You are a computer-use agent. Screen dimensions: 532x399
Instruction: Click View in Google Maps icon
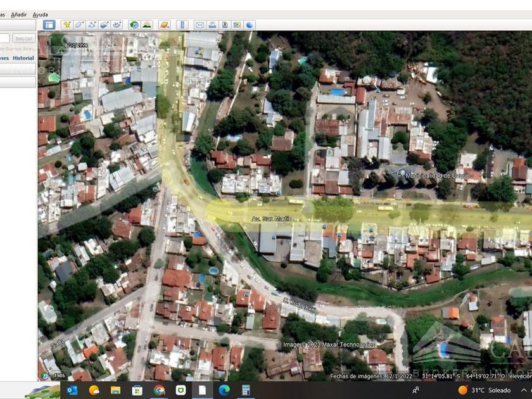237,25
